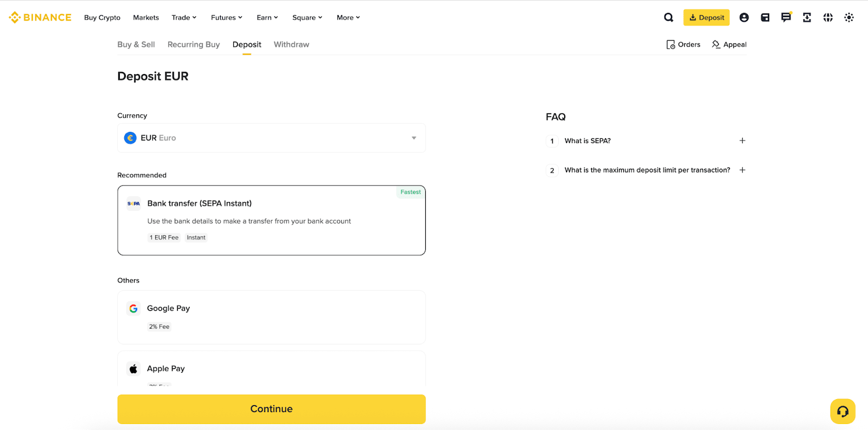The height and width of the screenshot is (430, 868).
Task: Click the 'What is SEPA?' question text
Action: pos(588,140)
